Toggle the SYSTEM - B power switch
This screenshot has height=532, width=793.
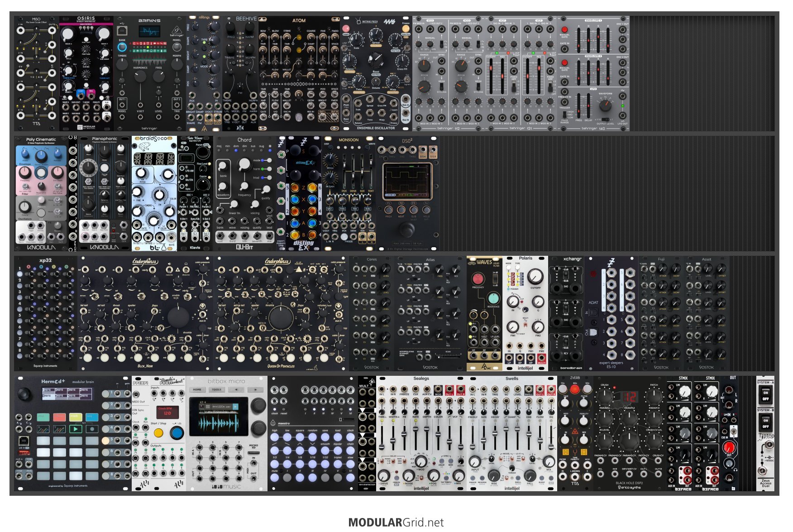click(765, 423)
